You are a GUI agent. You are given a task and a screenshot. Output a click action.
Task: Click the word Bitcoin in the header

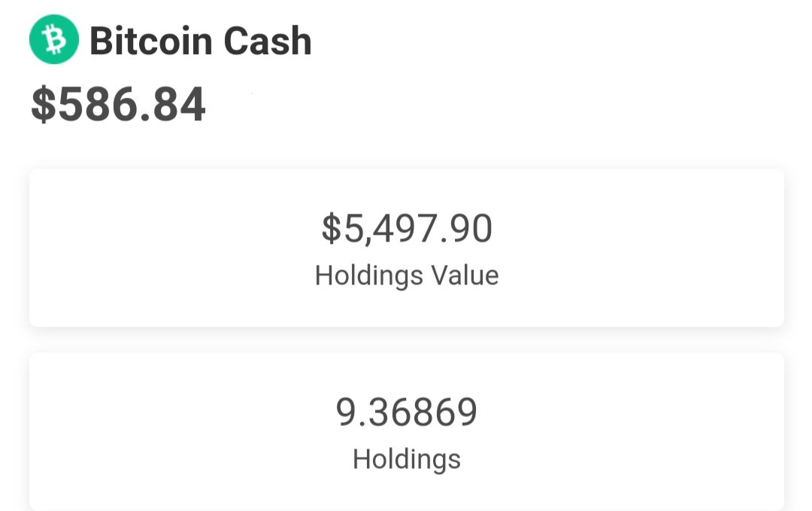click(x=150, y=41)
